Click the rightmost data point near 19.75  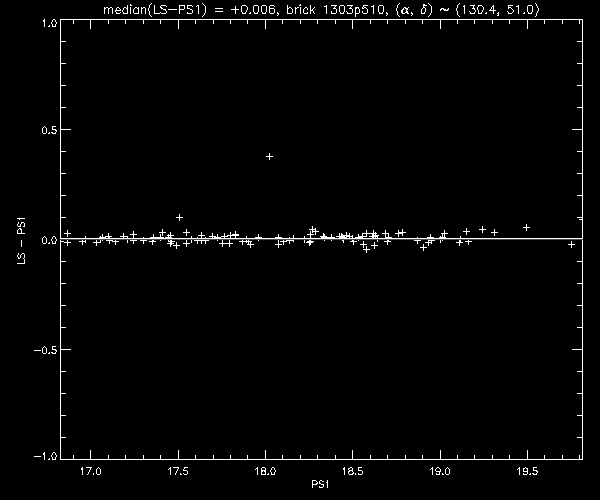click(571, 244)
